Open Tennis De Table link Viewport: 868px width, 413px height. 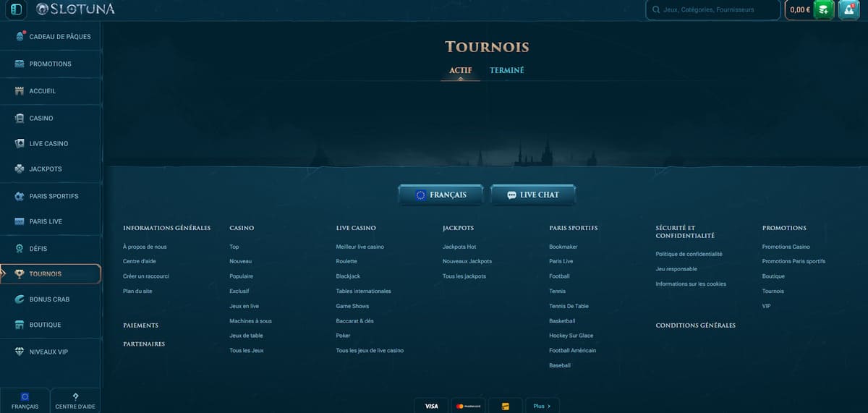569,306
